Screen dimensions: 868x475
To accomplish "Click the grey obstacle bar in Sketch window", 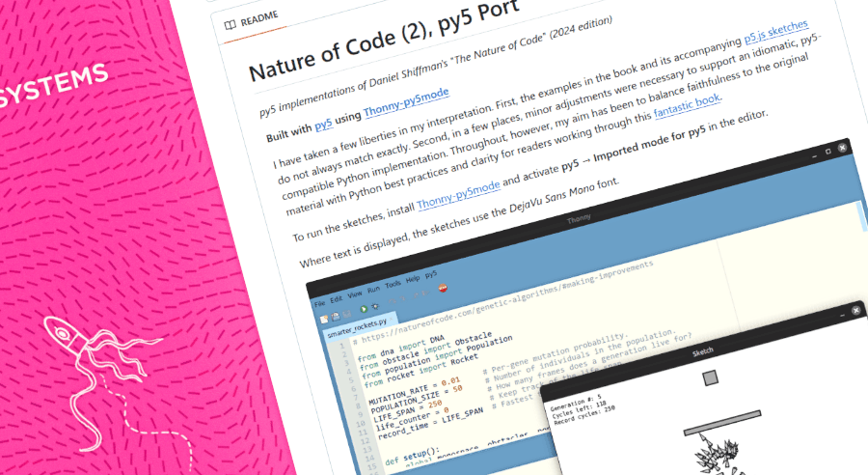I will coord(722,422).
